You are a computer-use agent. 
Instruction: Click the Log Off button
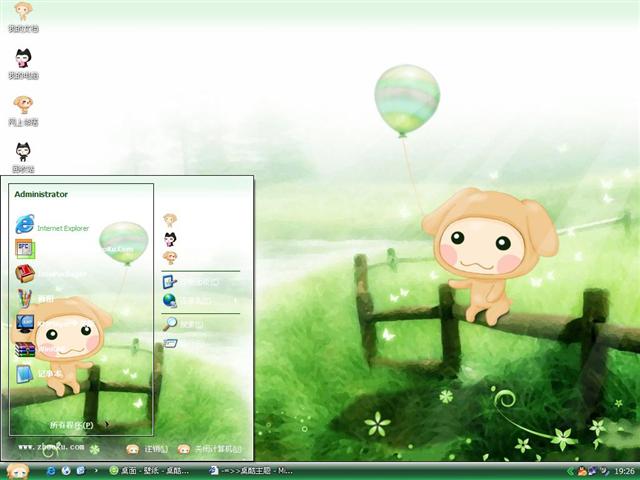click(147, 449)
